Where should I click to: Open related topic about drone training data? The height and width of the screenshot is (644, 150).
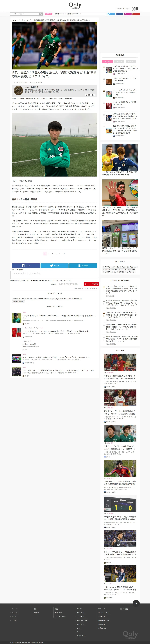pos(56,357)
